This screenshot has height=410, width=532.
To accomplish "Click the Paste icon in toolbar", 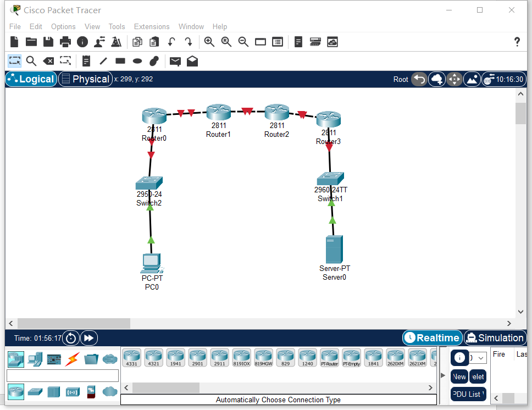I will (154, 42).
